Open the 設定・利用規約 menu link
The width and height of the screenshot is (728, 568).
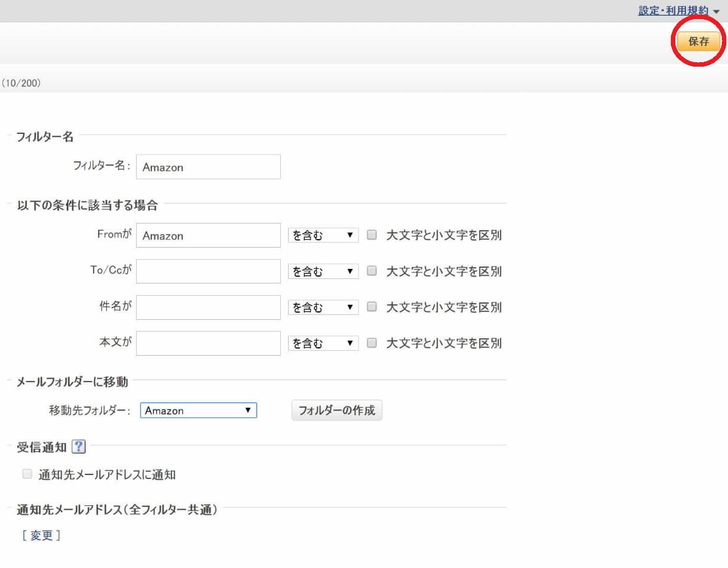673,11
